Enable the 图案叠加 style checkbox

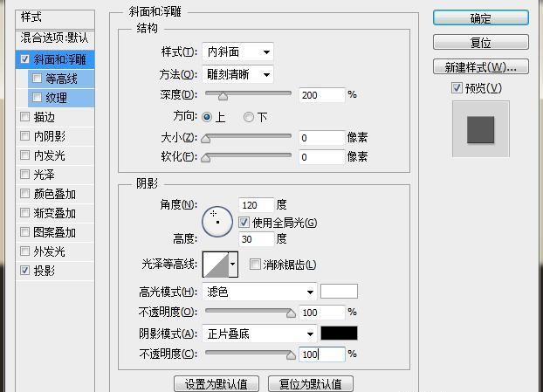[24, 232]
